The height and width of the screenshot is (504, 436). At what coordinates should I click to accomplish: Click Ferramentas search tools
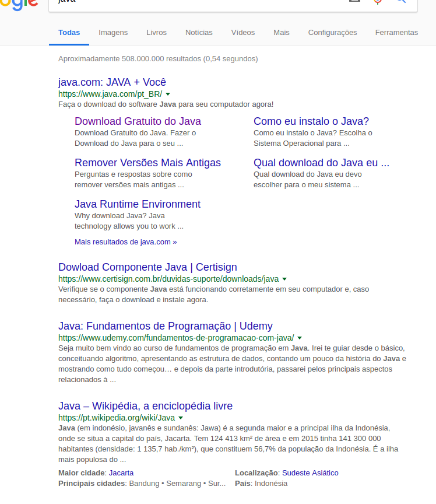click(396, 33)
